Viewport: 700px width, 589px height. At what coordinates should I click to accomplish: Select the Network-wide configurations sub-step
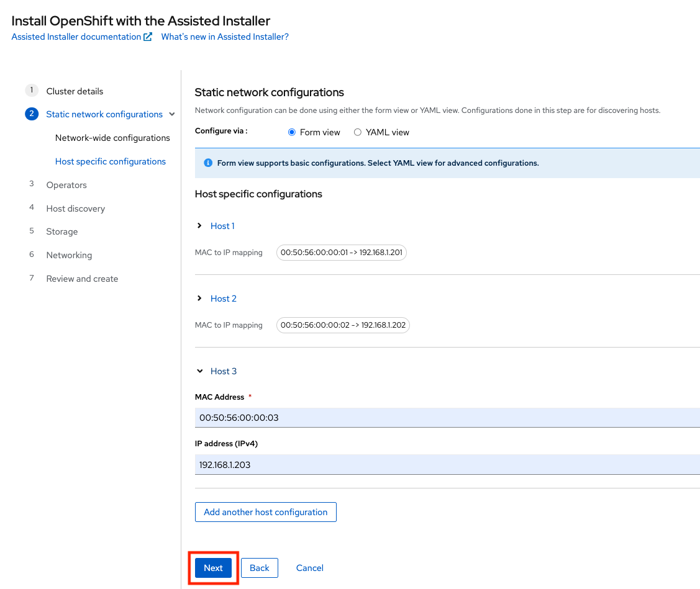click(x=112, y=137)
